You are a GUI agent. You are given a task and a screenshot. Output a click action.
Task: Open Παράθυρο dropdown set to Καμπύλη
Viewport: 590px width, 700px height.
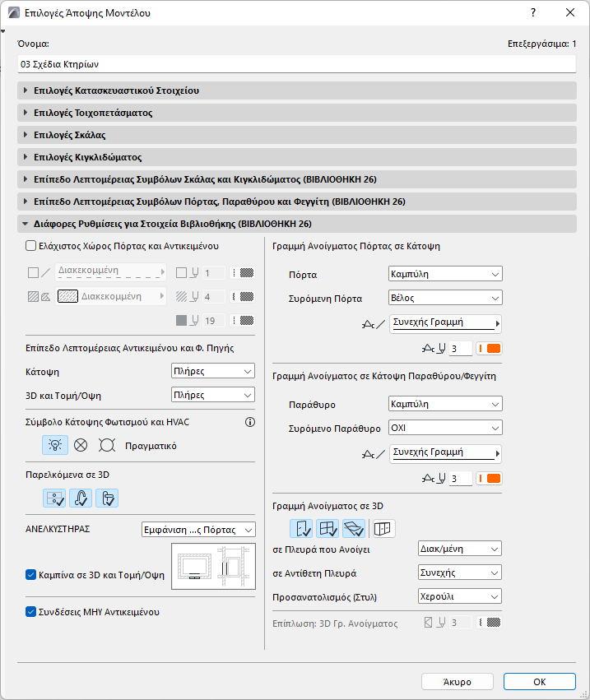(445, 404)
